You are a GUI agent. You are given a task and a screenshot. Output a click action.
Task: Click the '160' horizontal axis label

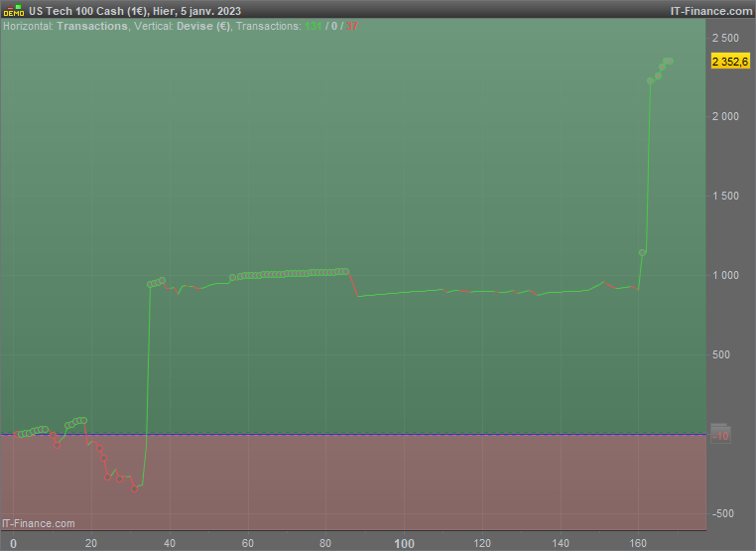[638, 543]
